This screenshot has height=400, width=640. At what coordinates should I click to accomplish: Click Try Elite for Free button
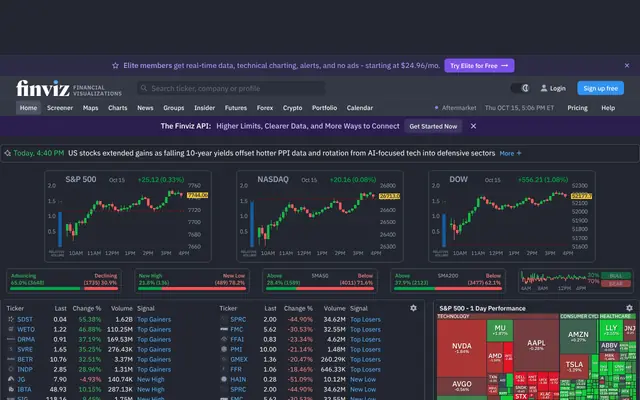(x=479, y=65)
